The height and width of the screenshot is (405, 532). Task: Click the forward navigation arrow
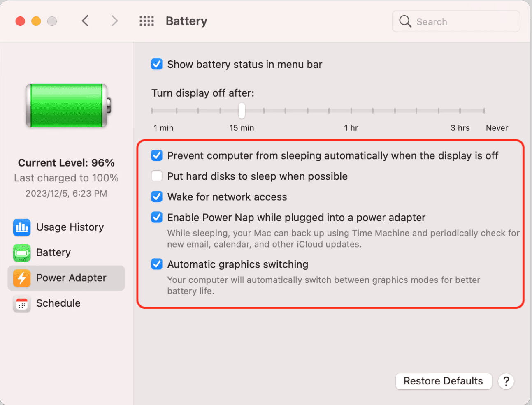click(x=114, y=21)
